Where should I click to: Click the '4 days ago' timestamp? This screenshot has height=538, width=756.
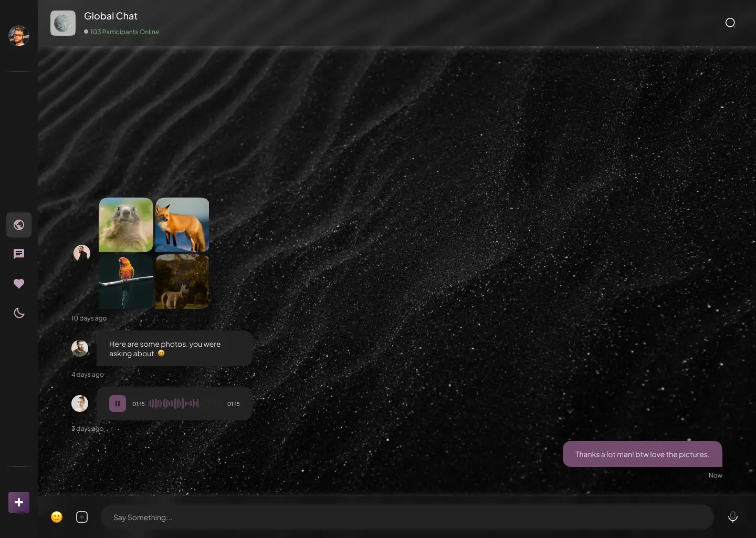(x=88, y=375)
